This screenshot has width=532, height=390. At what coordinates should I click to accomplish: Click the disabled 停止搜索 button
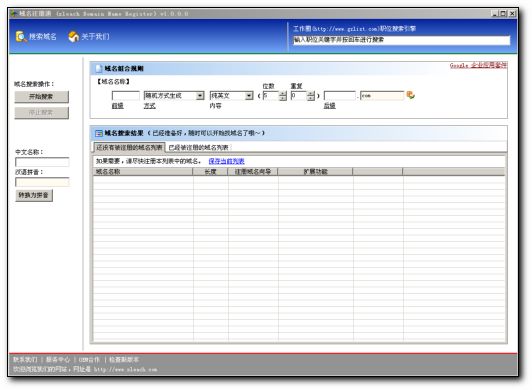[x=41, y=113]
